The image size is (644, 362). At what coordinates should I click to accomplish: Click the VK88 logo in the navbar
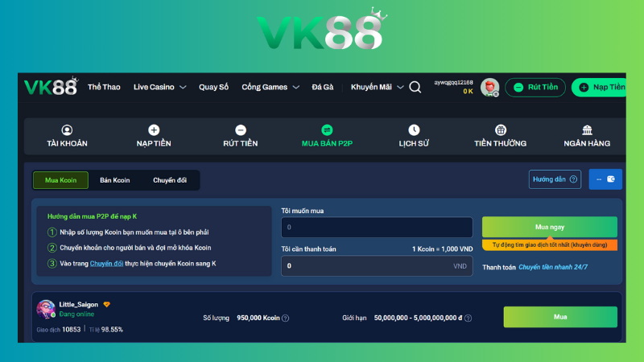(51, 86)
